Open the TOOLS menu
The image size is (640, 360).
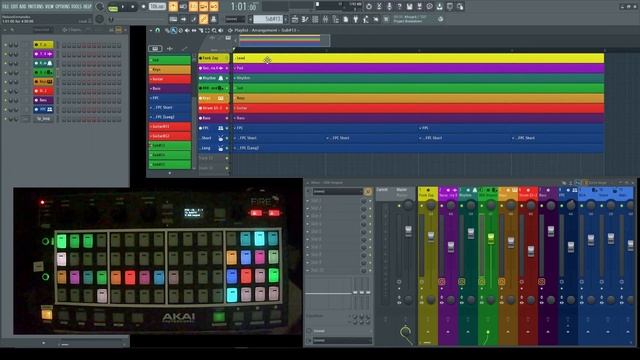click(x=76, y=7)
